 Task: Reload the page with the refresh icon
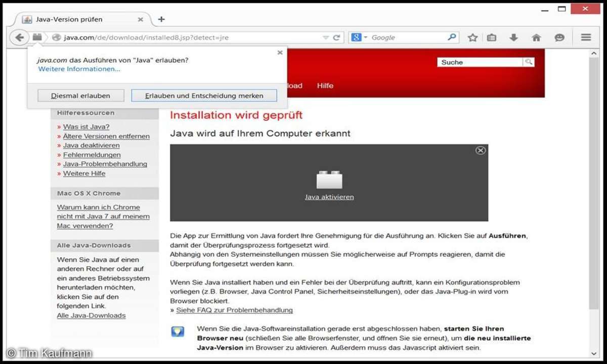pyautogui.click(x=336, y=37)
